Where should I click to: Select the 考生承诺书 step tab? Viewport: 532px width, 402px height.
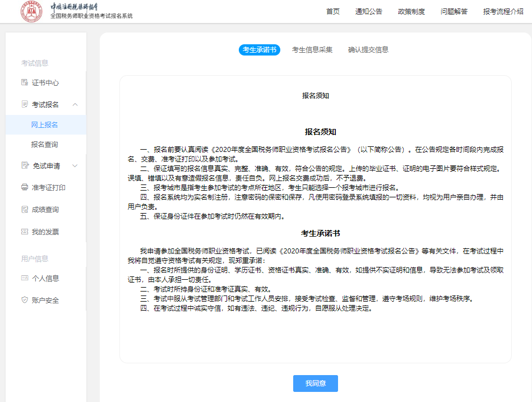pos(259,50)
